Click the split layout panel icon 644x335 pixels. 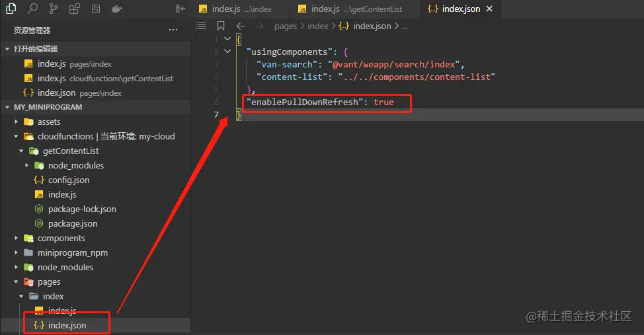[96, 9]
